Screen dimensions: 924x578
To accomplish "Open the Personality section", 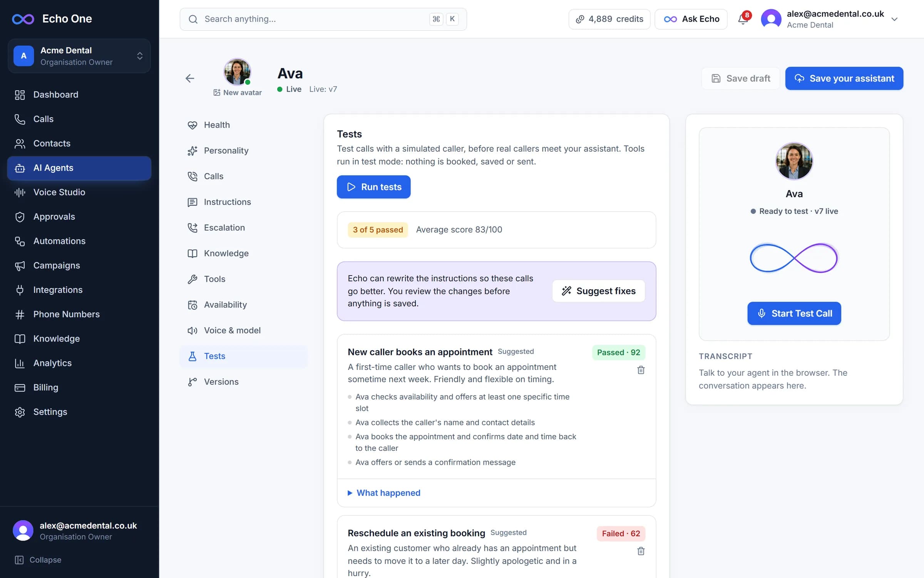I will tap(243, 151).
